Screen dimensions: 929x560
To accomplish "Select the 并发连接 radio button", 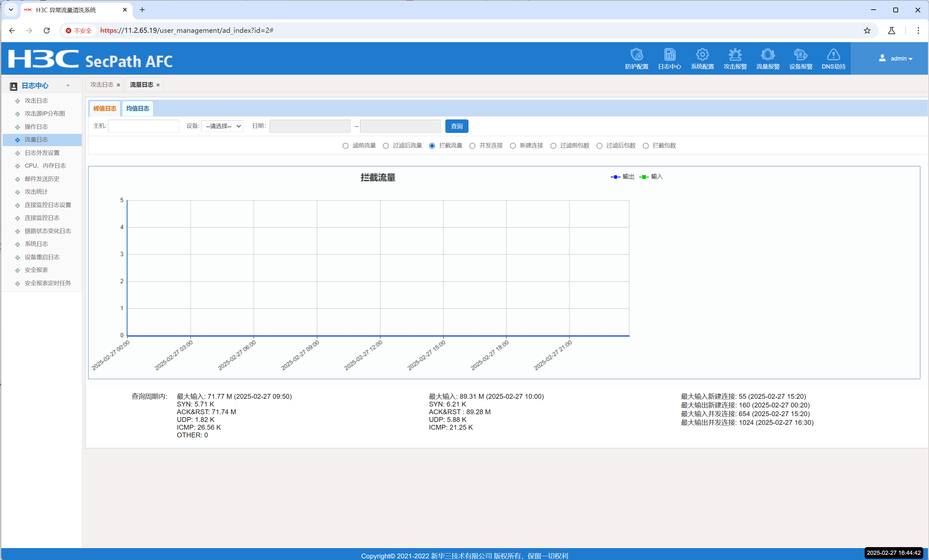I will (x=472, y=145).
